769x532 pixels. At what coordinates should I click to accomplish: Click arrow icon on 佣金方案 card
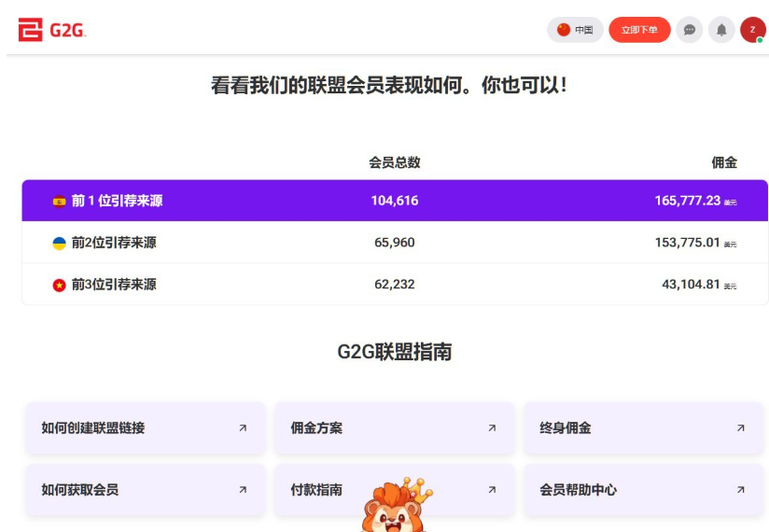point(492,428)
